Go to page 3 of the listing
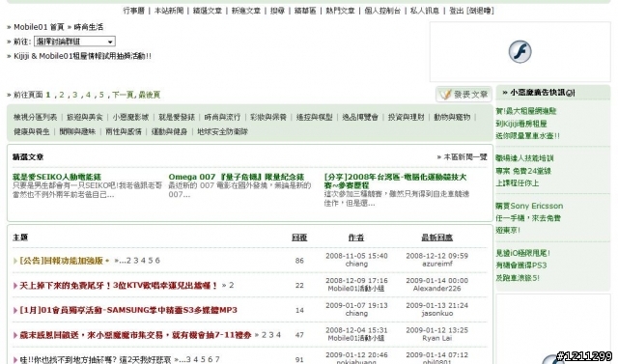The height and width of the screenshot is (364, 618). [x=75, y=95]
